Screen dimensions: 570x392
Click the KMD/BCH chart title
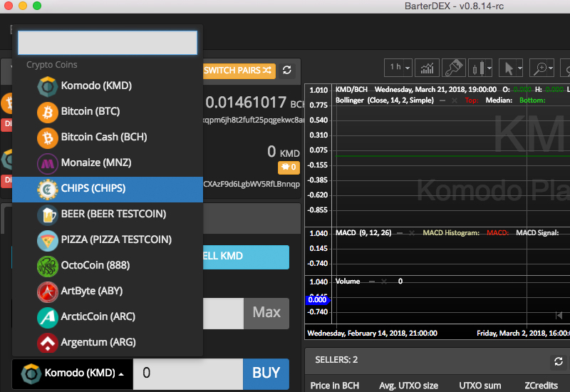coord(351,90)
